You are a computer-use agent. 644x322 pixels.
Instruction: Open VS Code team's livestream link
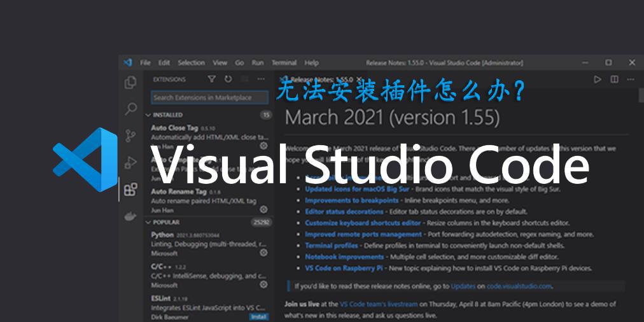pos(378,304)
